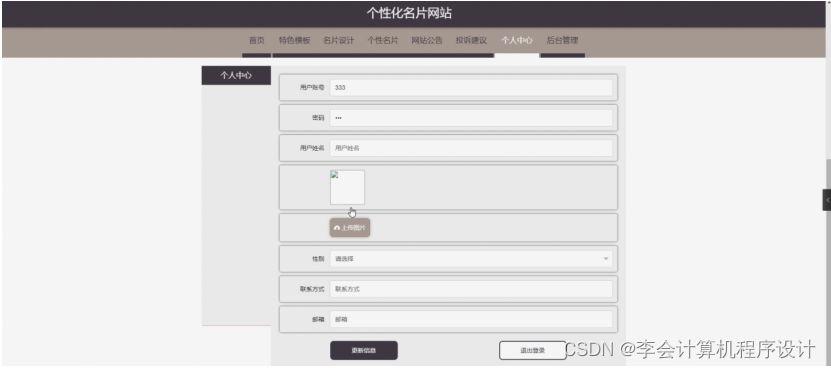Click the 联系方式 input field
Image resolution: width=831 pixels, height=368 pixels.
coord(471,289)
